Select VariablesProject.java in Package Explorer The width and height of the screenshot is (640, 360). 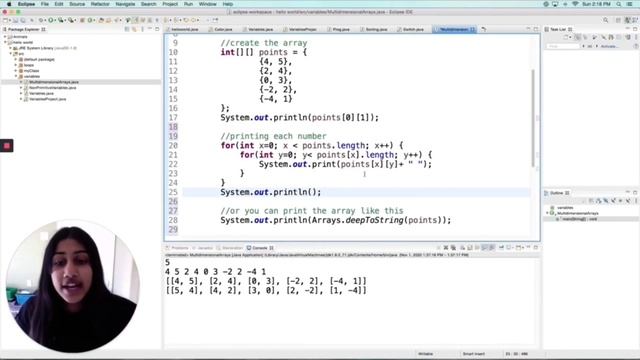tap(47, 99)
